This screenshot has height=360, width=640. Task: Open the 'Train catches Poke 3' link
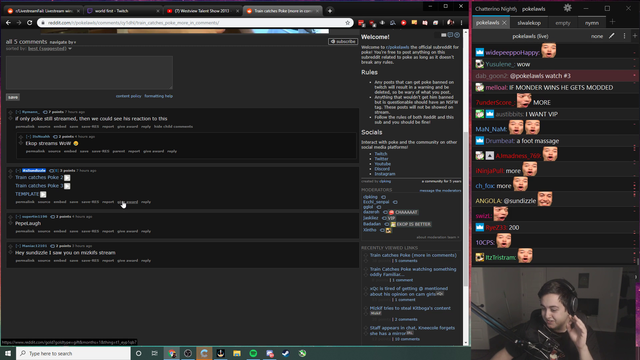[x=39, y=186]
